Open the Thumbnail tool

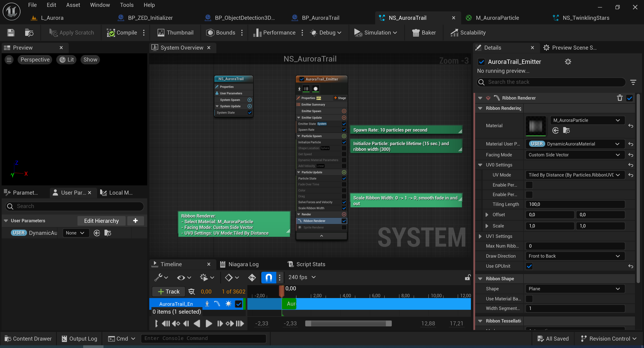tap(175, 33)
